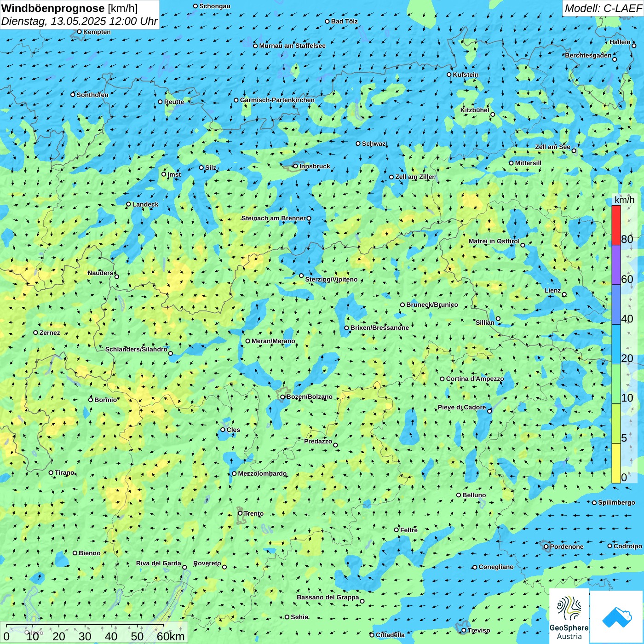Click the Brixen/Bressanone label
The image size is (644, 644).
[x=379, y=328]
